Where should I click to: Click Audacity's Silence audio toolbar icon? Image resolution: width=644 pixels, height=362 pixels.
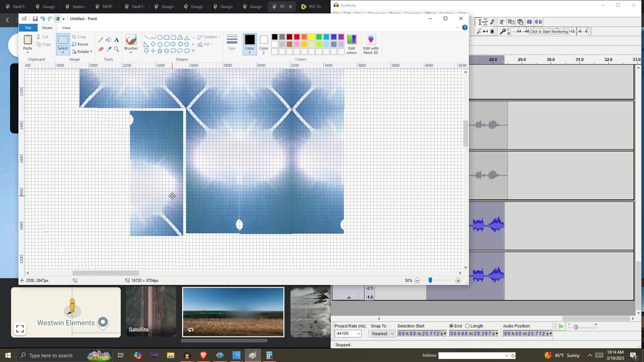pos(538,22)
